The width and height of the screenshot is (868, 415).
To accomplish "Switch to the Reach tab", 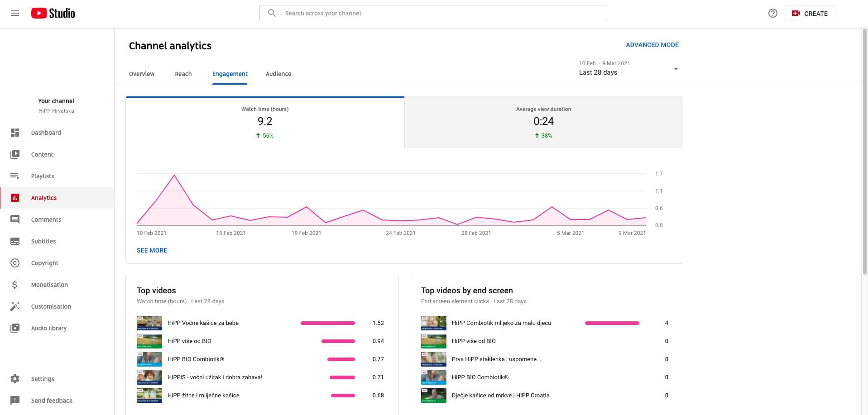I will [x=183, y=74].
